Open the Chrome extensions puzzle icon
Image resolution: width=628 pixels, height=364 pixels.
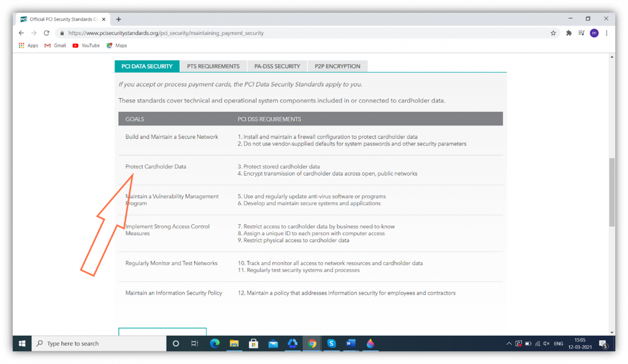[569, 33]
